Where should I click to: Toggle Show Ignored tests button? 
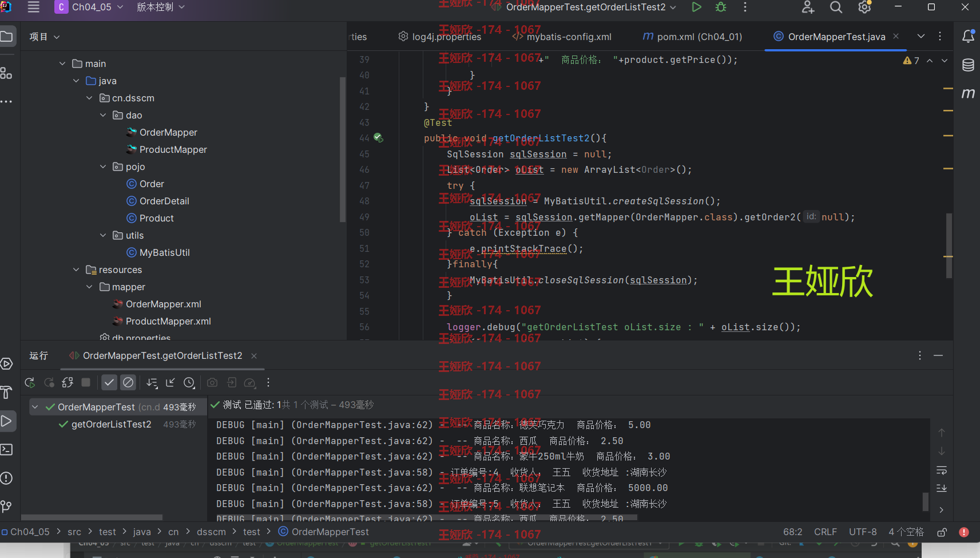[x=128, y=382]
